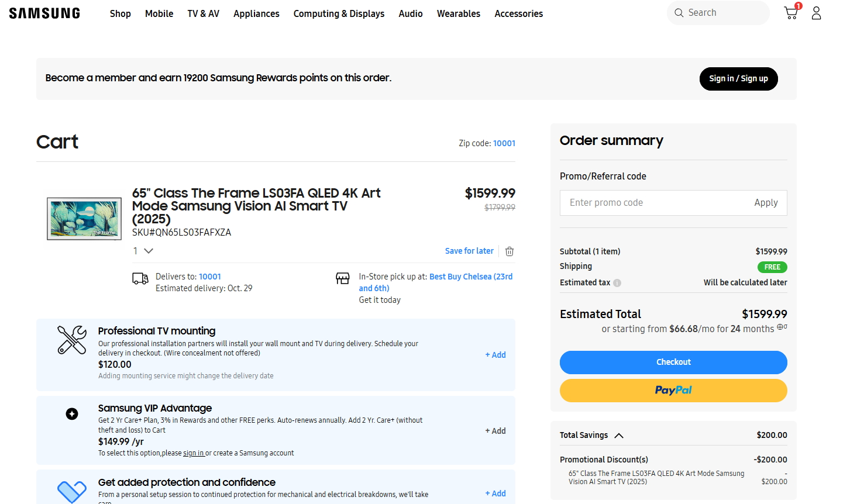
Task: Click the Save for later link
Action: [x=469, y=251]
